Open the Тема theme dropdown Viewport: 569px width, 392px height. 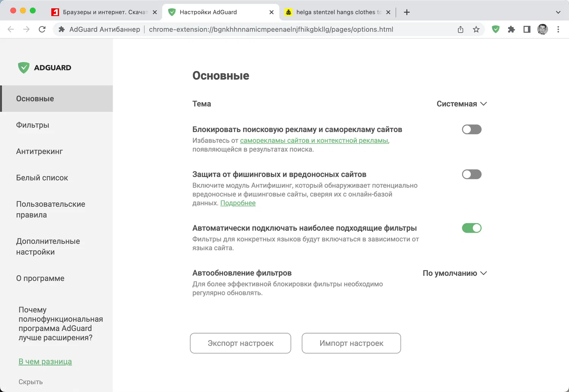tap(461, 104)
